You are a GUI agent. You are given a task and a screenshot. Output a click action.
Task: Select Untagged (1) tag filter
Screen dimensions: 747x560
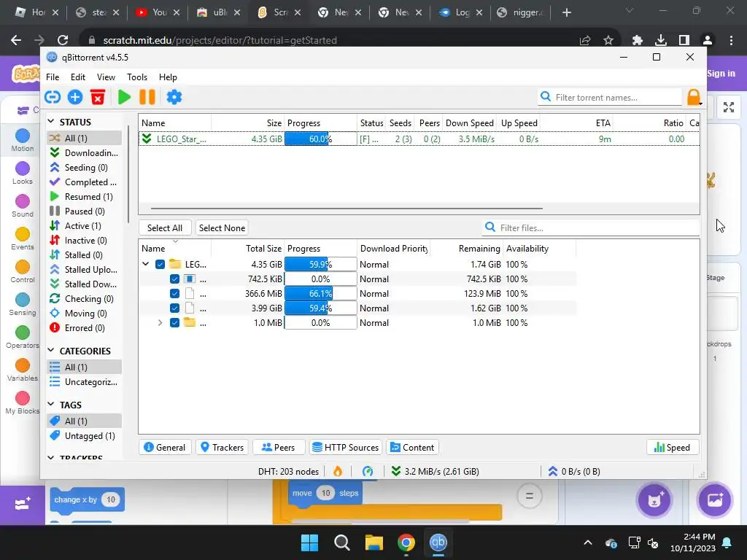(x=83, y=436)
